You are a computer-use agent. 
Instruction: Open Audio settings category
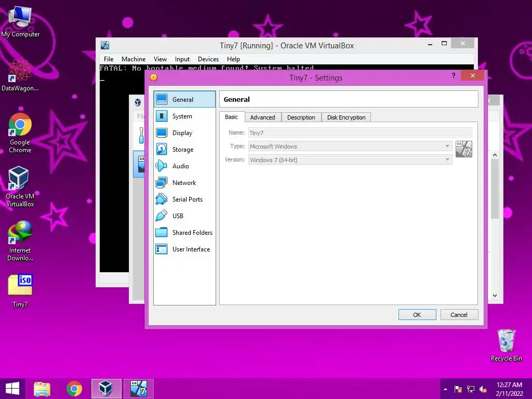coord(184,166)
